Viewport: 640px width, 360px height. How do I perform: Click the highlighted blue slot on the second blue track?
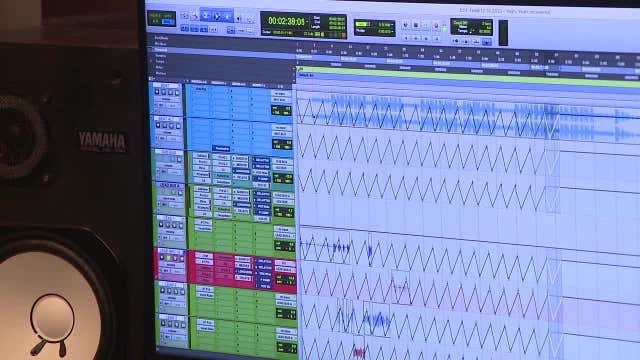click(x=221, y=148)
